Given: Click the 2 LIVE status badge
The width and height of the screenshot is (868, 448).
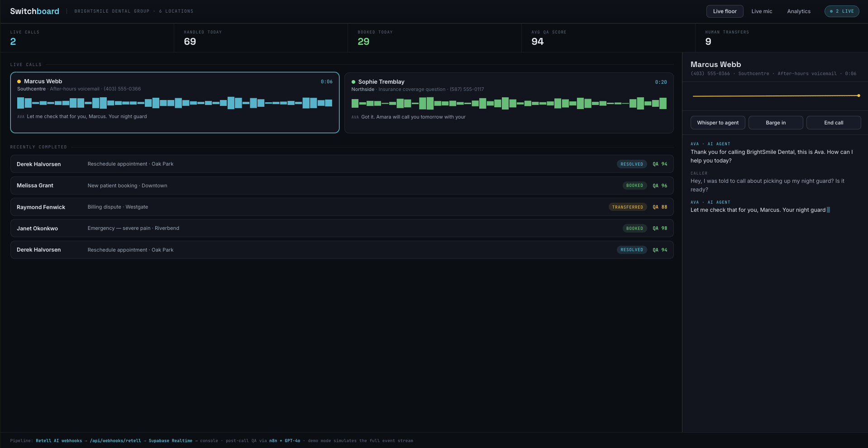Looking at the screenshot, I should coord(841,11).
